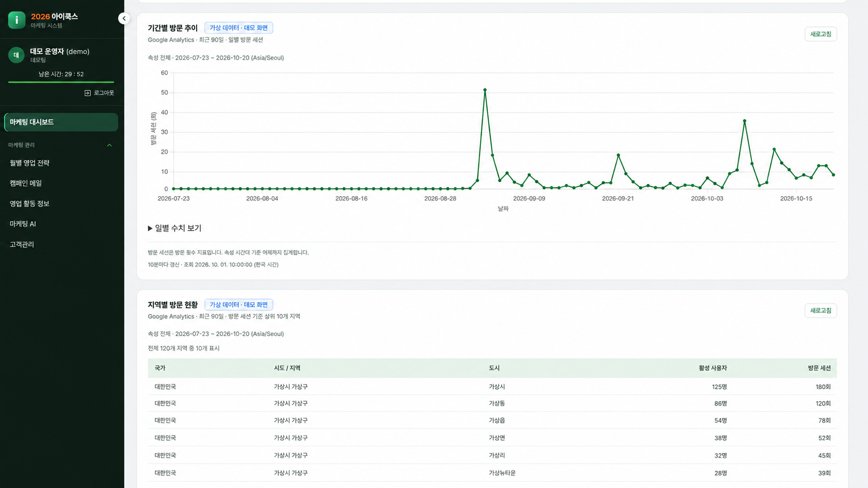
Task: Open the 마케팅 대시보드 menu item
Action: [61, 122]
